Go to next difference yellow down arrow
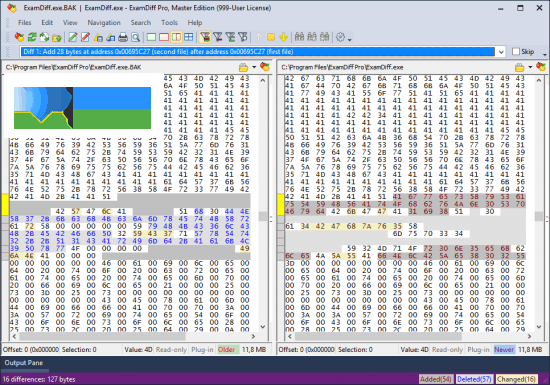 coord(283,37)
